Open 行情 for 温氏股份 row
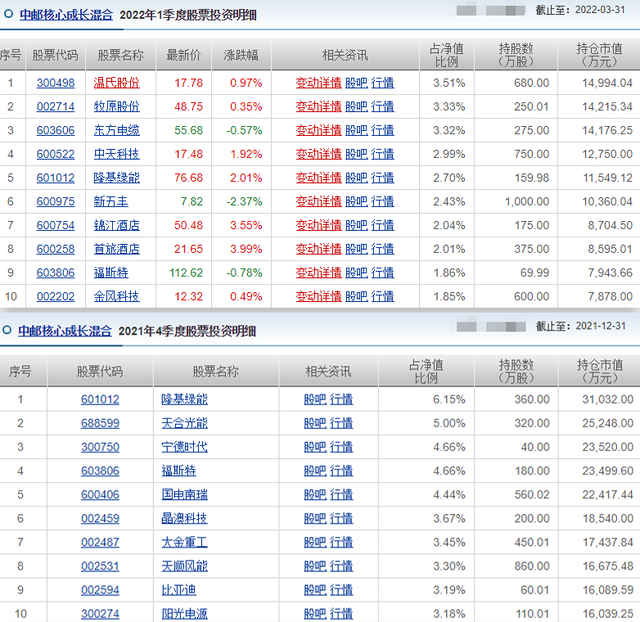This screenshot has width=640, height=622. [x=383, y=83]
